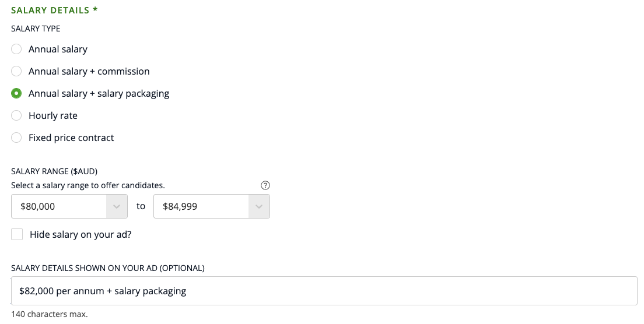Viewport: 644px width, 324px height.
Task: Click the "140 characters max." hint text
Action: pyautogui.click(x=50, y=314)
